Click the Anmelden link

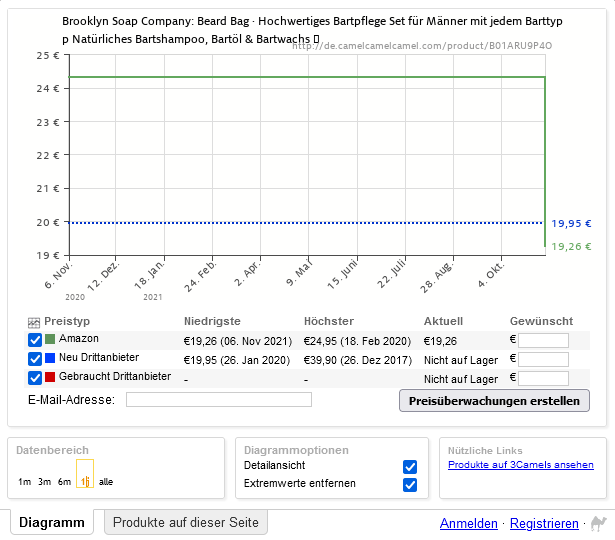[x=469, y=523]
